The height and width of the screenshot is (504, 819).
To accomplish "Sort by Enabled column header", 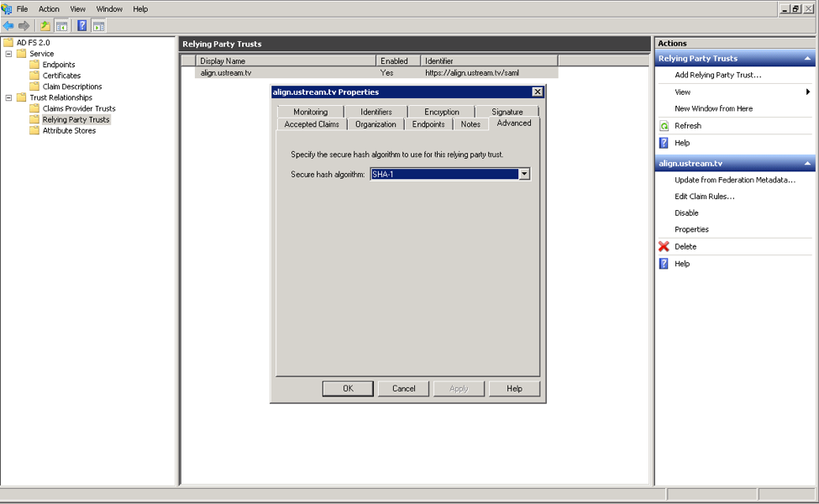I will tap(398, 61).
